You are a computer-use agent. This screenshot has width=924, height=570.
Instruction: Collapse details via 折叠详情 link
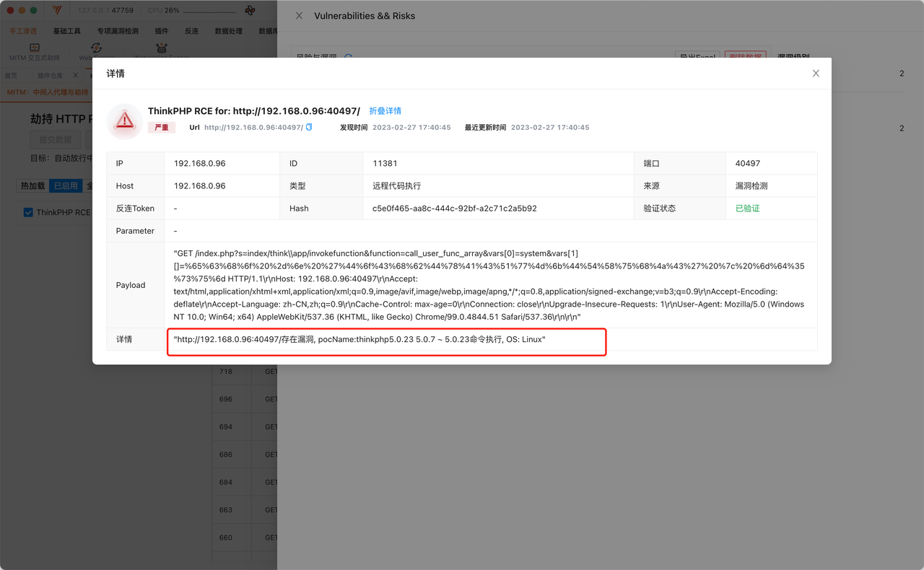385,111
